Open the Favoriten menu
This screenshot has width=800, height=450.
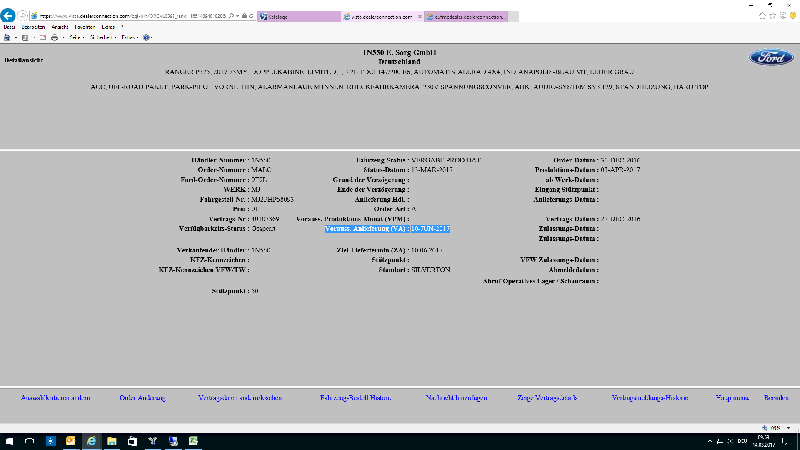[x=85, y=27]
